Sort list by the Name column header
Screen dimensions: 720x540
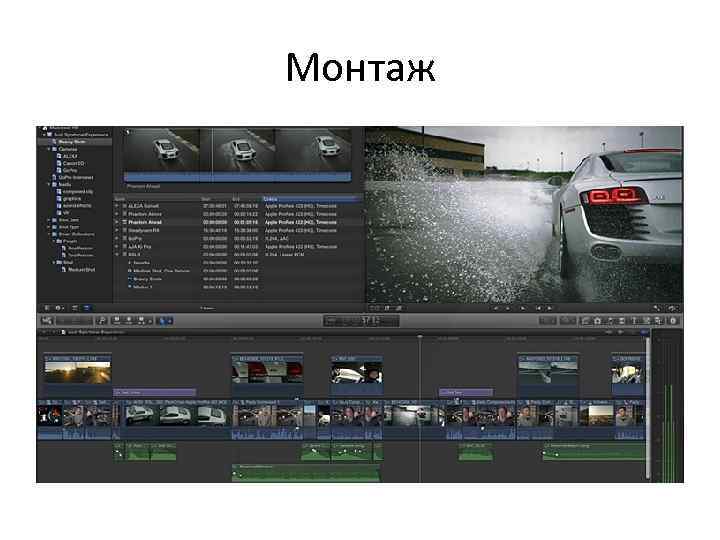pos(157,199)
